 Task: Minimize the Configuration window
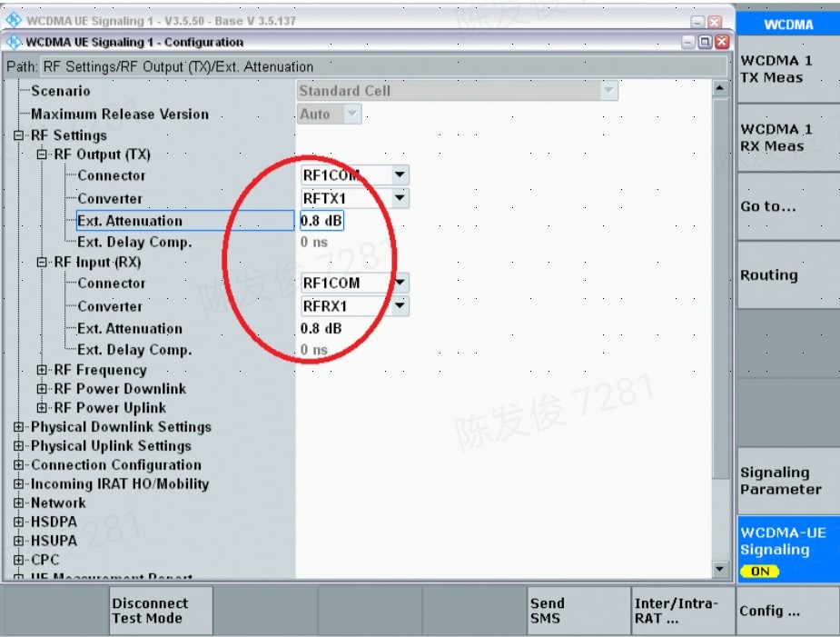coord(689,42)
